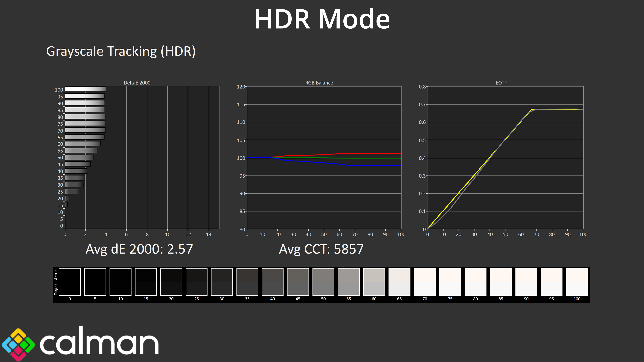Click the Avg dE 2000: 2.57 readout
Screen dimensions: 644x362
(139, 249)
